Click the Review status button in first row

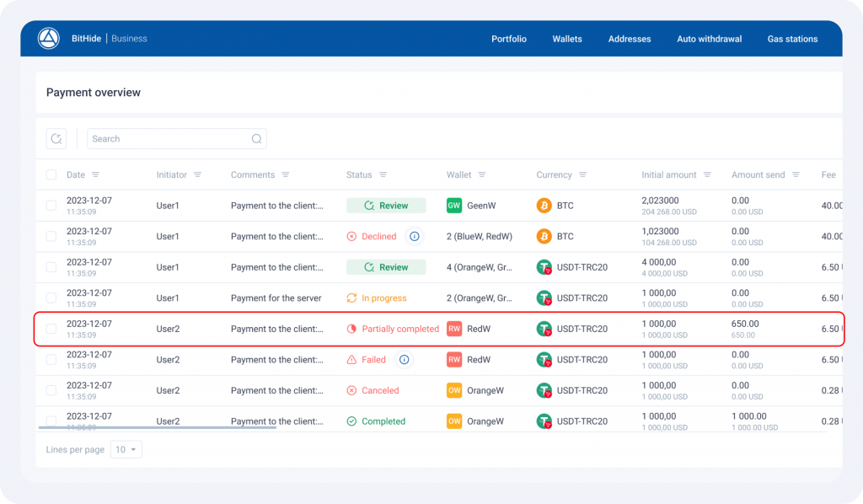pyautogui.click(x=386, y=206)
